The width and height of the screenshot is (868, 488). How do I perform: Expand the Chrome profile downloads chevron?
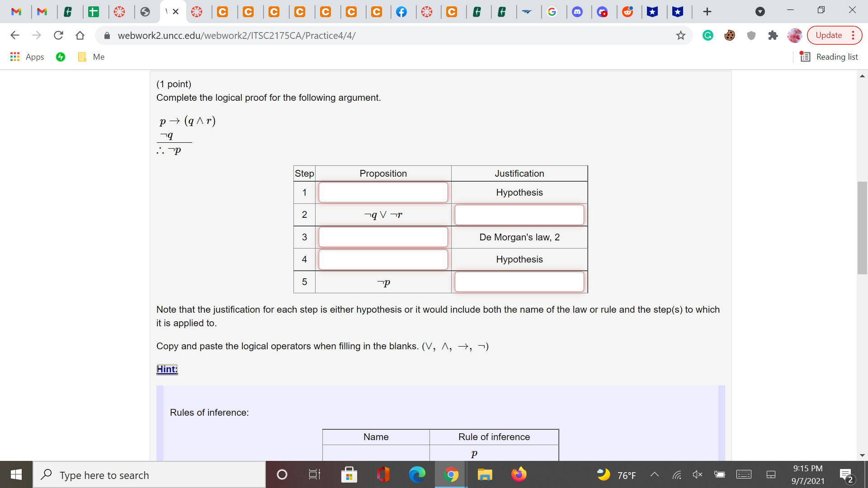point(760,12)
